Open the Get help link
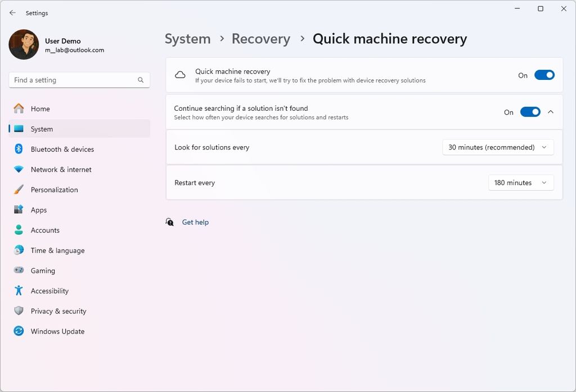Viewport: 576px width, 392px height. tap(195, 222)
